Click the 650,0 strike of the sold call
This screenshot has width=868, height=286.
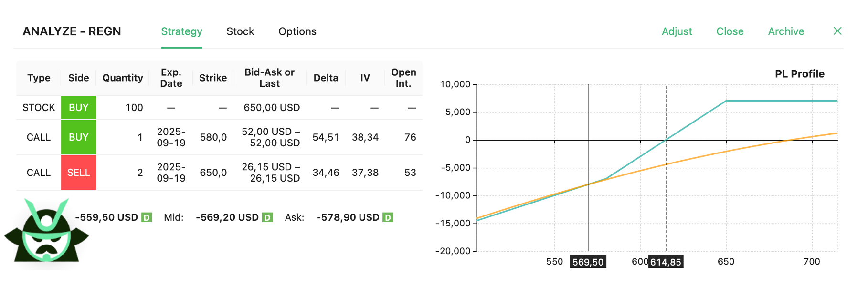[213, 173]
